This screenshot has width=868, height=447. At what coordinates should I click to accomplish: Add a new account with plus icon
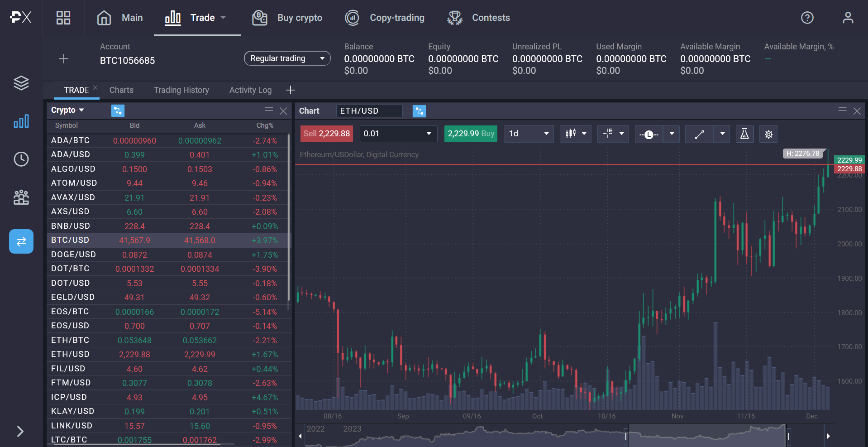tap(64, 59)
